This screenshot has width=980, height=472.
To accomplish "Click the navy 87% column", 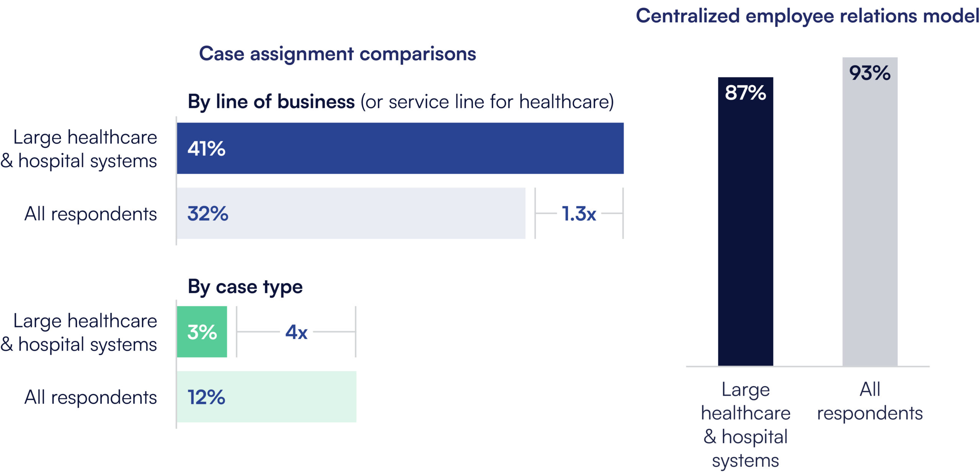I will pyautogui.click(x=745, y=221).
